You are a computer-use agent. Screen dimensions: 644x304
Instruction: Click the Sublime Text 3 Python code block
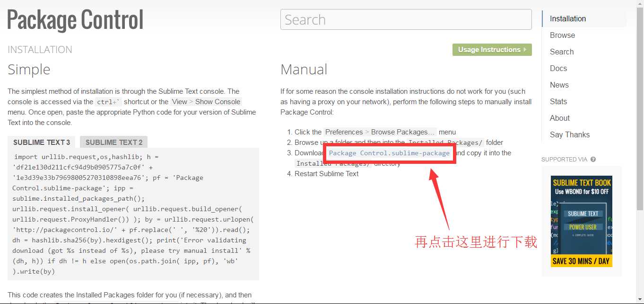[x=133, y=214]
